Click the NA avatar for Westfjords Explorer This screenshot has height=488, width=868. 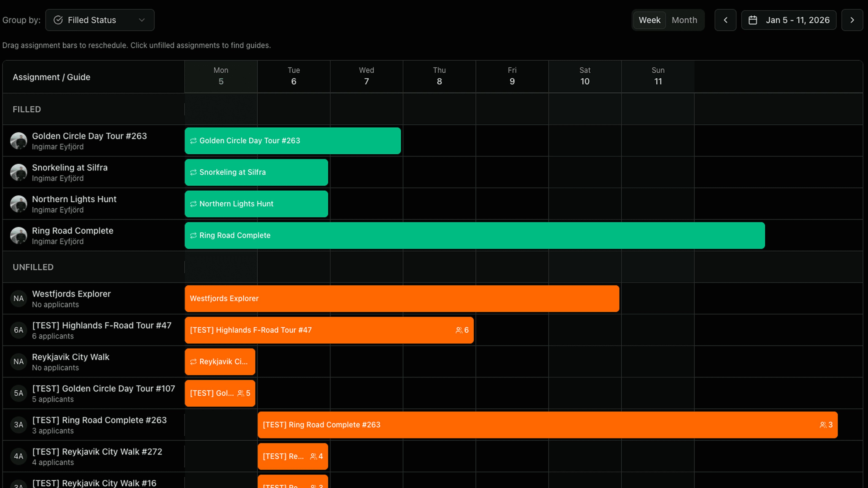tap(19, 298)
